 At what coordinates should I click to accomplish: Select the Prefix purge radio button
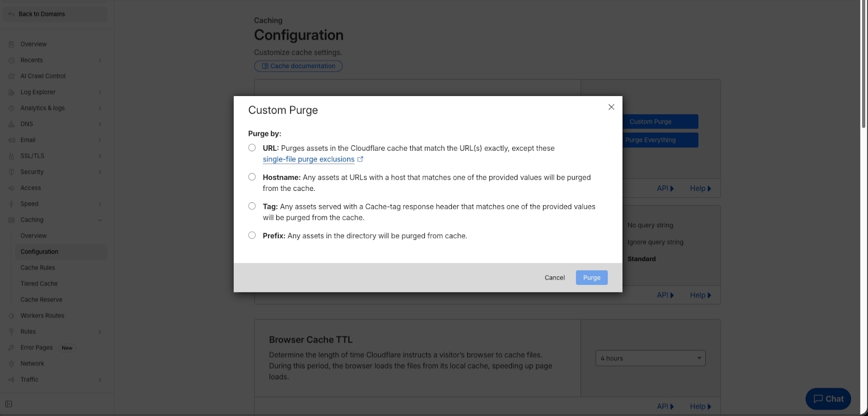252,235
